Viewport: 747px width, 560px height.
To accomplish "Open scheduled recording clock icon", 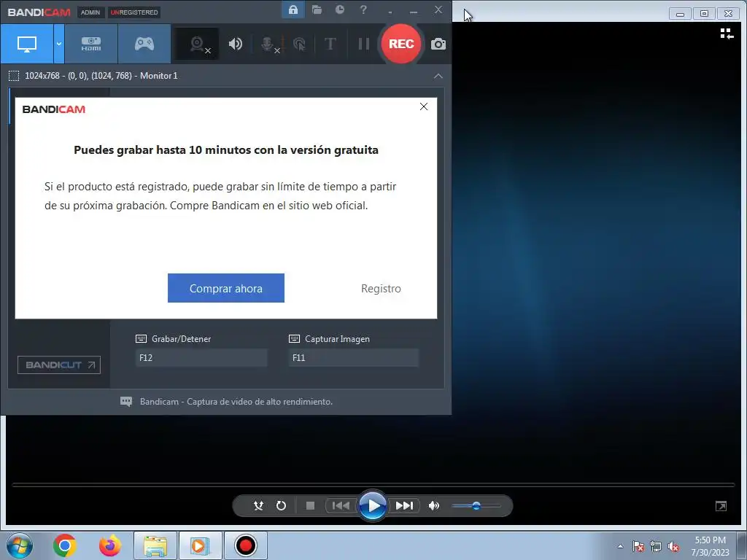I will pyautogui.click(x=340, y=9).
